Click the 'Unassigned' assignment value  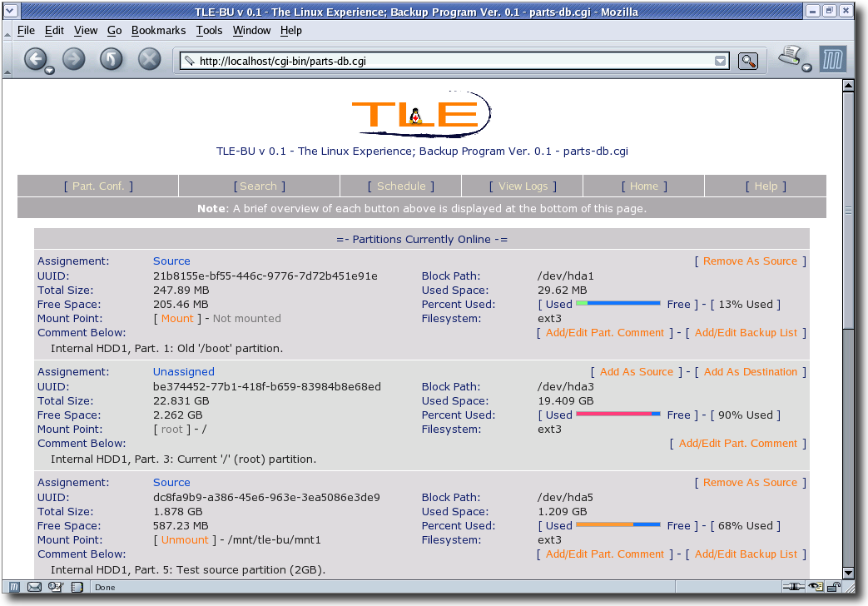(183, 372)
